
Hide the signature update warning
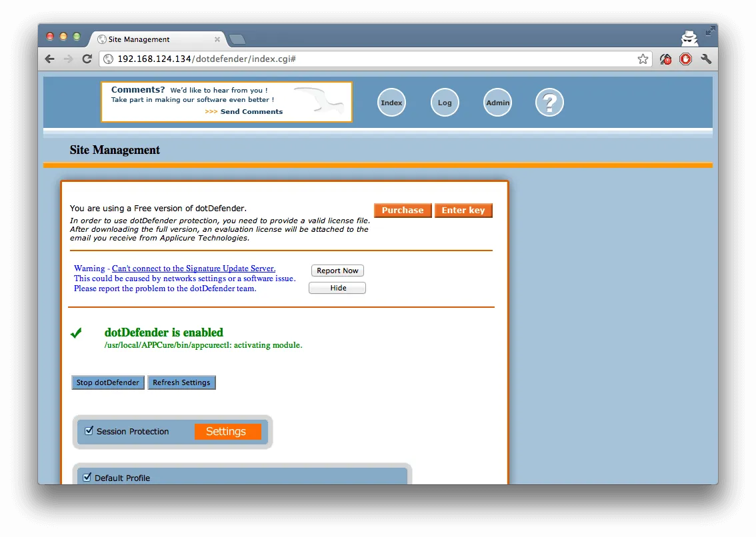tap(337, 288)
